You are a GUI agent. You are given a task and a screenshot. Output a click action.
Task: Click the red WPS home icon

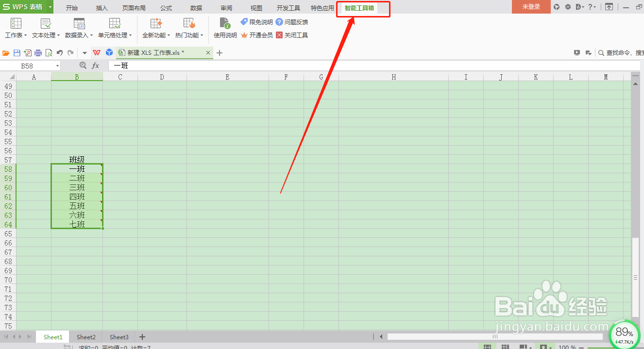97,53
